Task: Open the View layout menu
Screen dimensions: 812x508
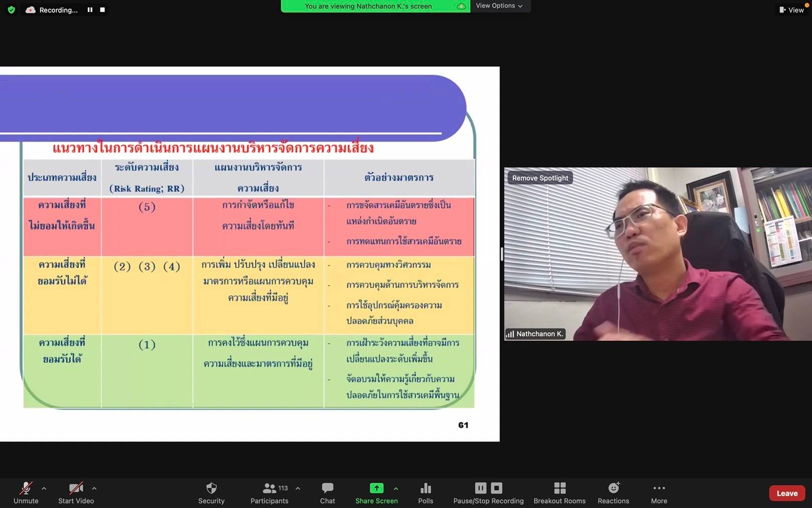Action: point(791,10)
